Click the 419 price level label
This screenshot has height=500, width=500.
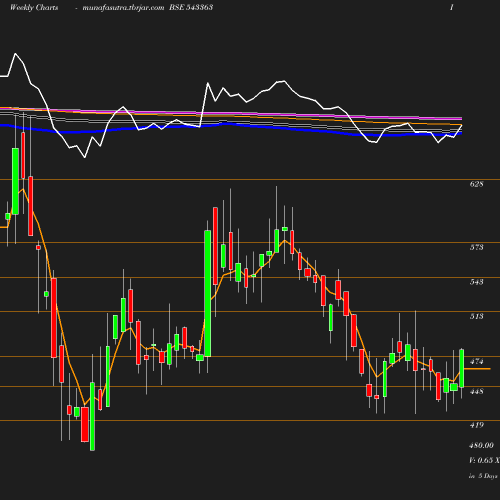[476, 425]
